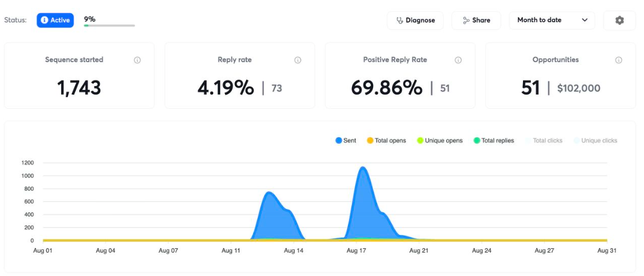This screenshot has height=276, width=644.
Task: Open the Month to date dropdown
Action: point(552,20)
